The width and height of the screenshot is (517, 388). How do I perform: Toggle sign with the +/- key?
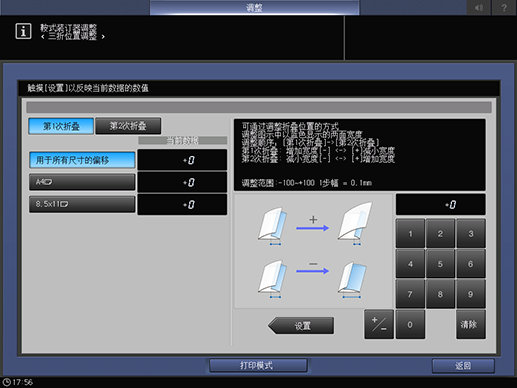point(379,324)
